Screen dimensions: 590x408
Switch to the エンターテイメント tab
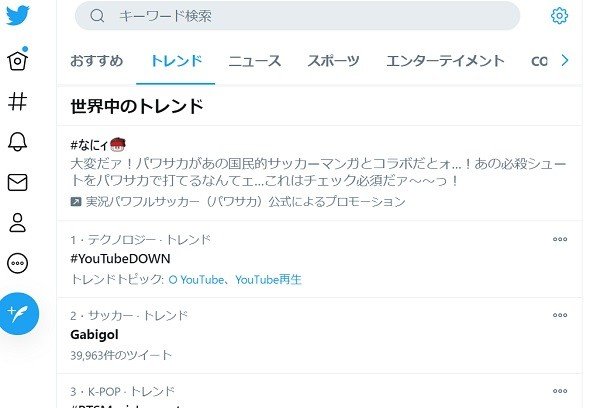445,61
